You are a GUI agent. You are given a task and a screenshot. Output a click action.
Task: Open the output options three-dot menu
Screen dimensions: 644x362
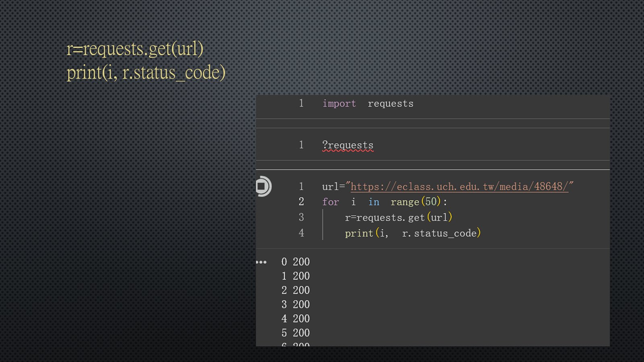(x=261, y=262)
